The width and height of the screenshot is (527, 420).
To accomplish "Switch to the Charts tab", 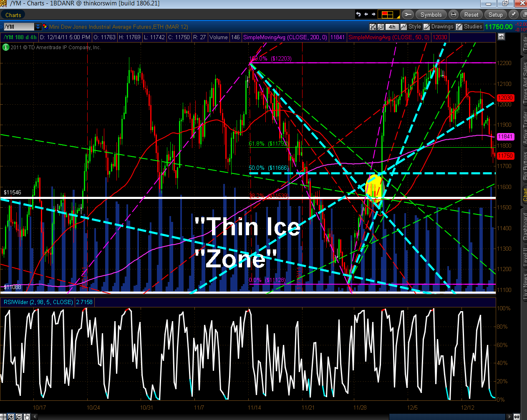I will tap(13, 15).
